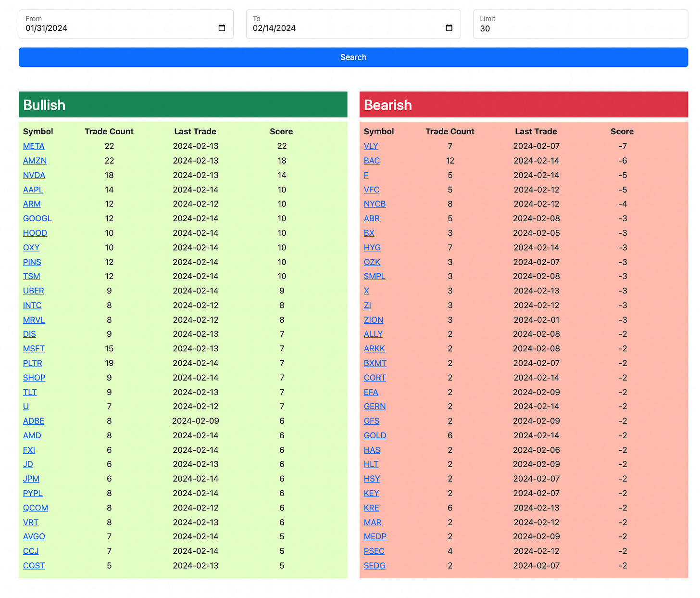Open the HOOD symbol link

pyautogui.click(x=35, y=233)
